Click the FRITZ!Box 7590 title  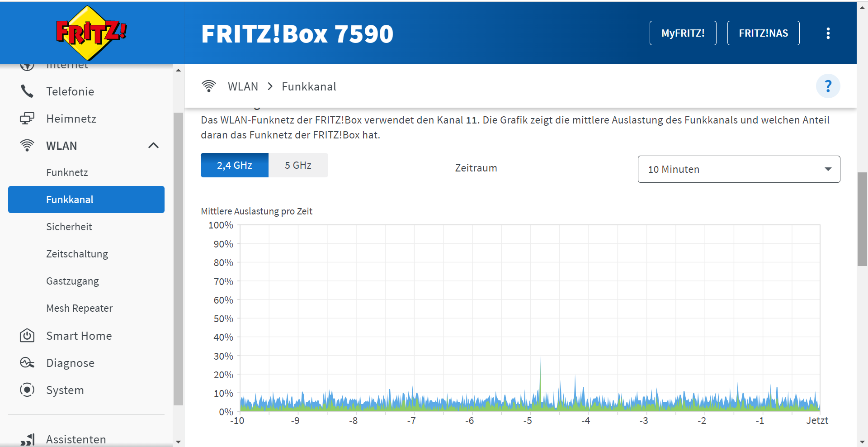pyautogui.click(x=297, y=33)
